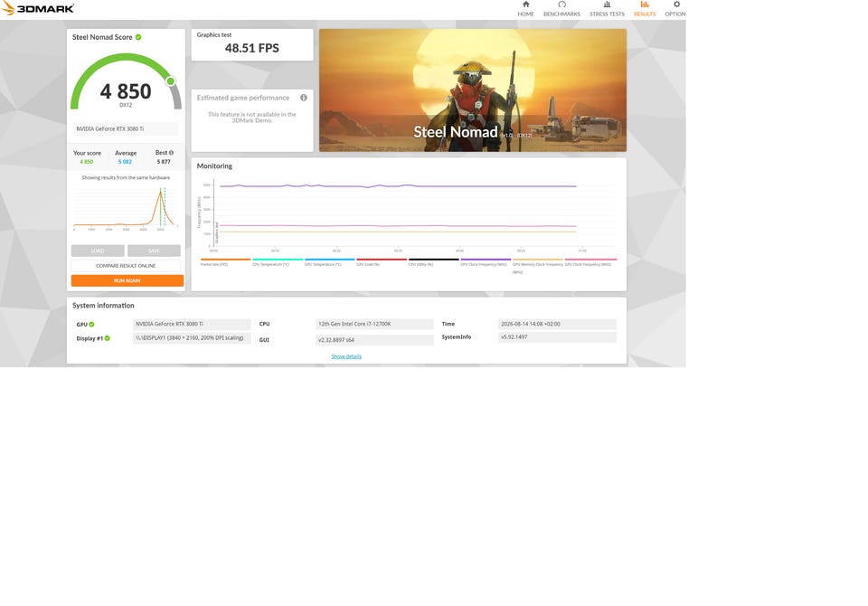
Task: Click the info icon beside Best score
Action: (171, 152)
